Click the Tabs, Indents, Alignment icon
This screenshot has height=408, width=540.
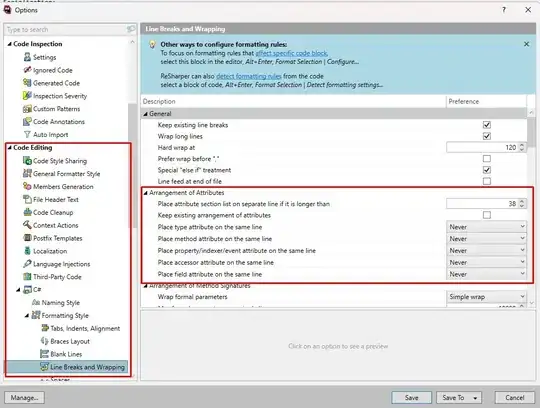45,328
